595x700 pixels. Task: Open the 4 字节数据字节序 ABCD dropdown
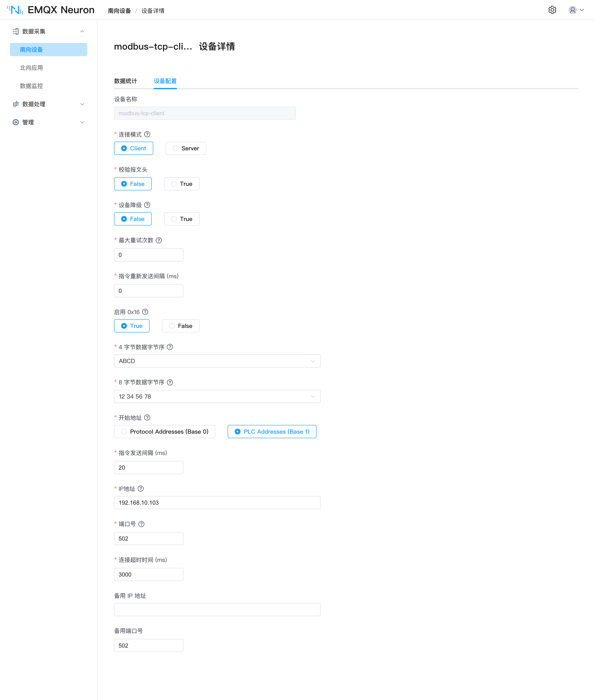[x=217, y=361]
